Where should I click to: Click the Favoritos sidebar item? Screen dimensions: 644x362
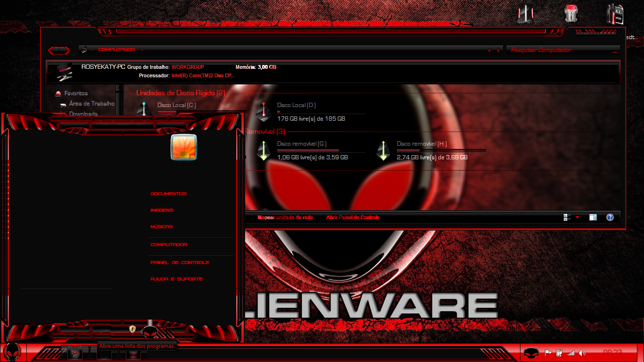coord(76,93)
